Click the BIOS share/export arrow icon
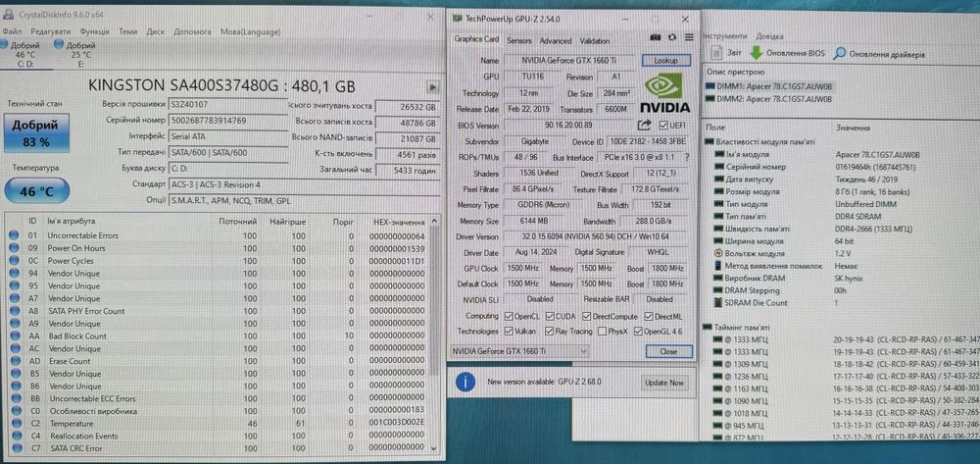The height and width of the screenshot is (464, 980). tap(645, 125)
